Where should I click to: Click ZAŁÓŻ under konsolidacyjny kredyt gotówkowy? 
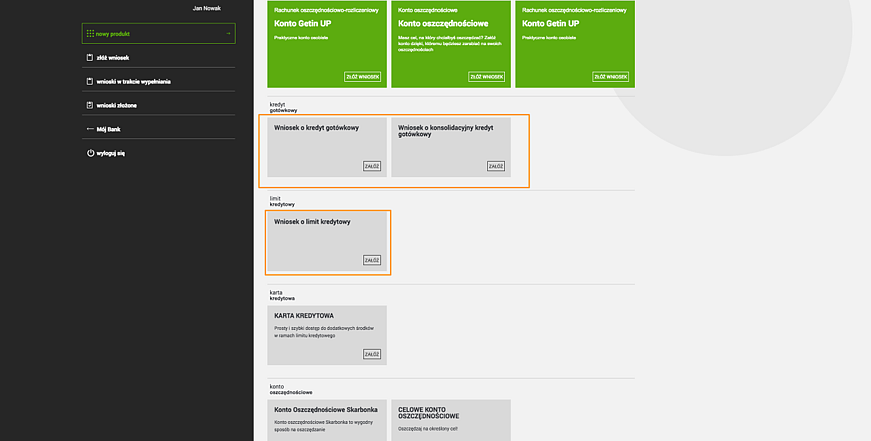[x=496, y=166]
